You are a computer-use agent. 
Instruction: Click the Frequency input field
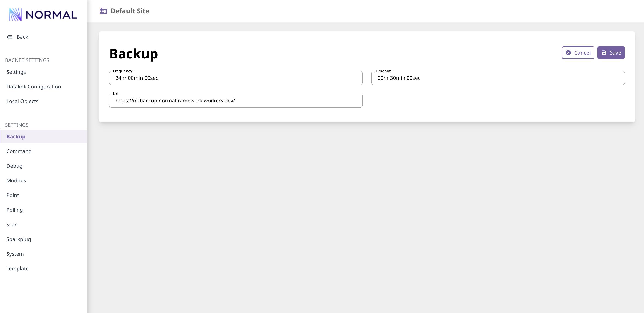tap(236, 78)
